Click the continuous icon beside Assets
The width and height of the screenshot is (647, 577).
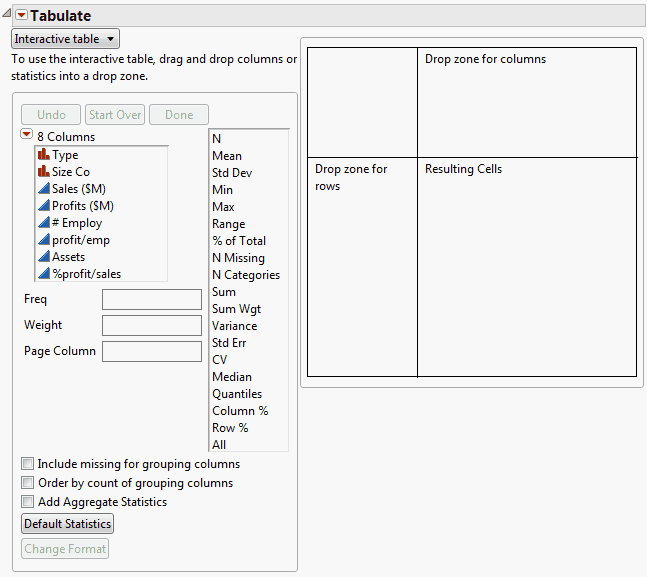(43, 257)
